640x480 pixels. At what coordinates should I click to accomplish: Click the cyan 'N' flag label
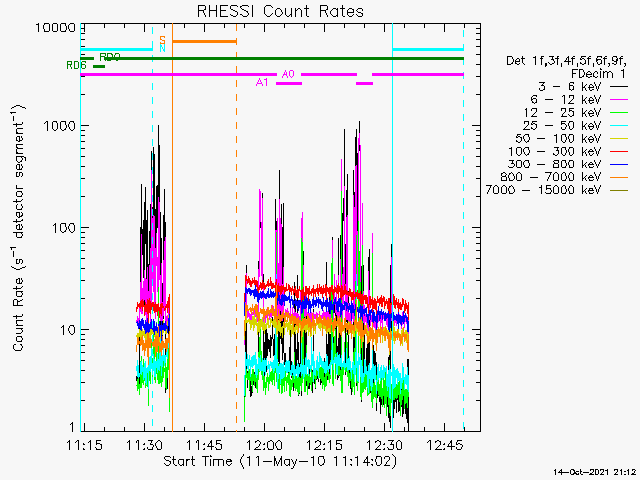coord(162,49)
